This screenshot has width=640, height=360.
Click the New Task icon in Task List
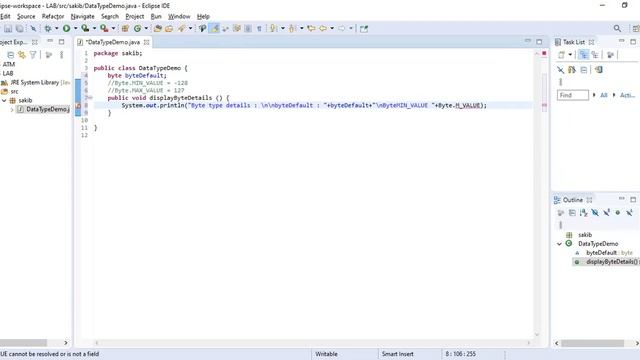tap(562, 55)
